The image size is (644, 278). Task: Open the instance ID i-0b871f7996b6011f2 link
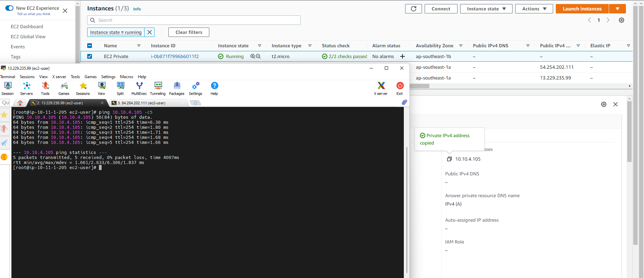pos(175,56)
